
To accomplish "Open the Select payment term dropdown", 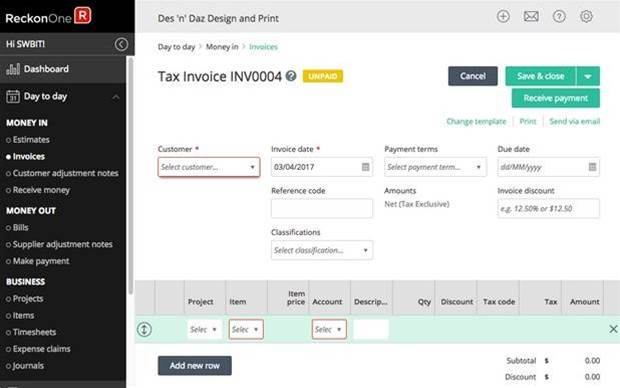I will (x=435, y=167).
